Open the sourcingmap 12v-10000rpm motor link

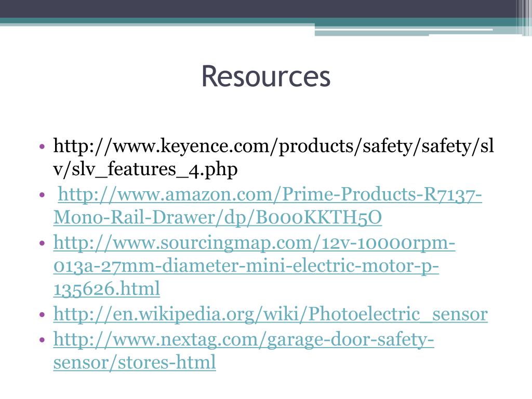[x=254, y=265]
